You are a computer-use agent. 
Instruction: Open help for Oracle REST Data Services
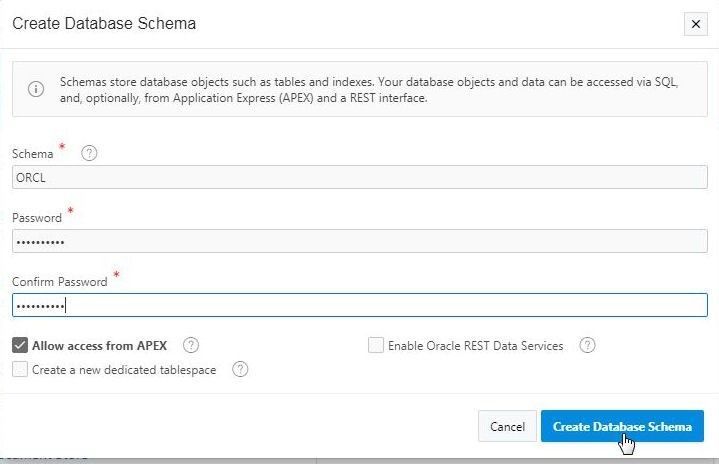587,345
